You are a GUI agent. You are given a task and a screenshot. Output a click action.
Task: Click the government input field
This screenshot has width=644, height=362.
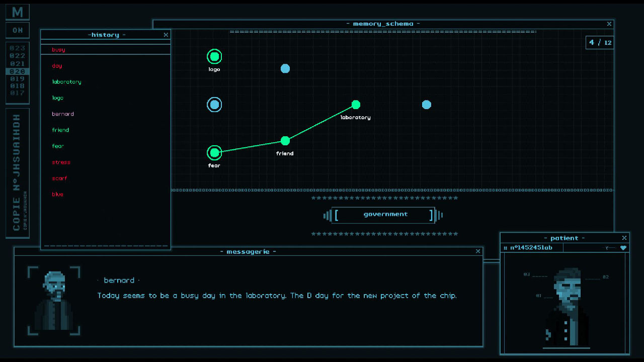[x=383, y=215]
